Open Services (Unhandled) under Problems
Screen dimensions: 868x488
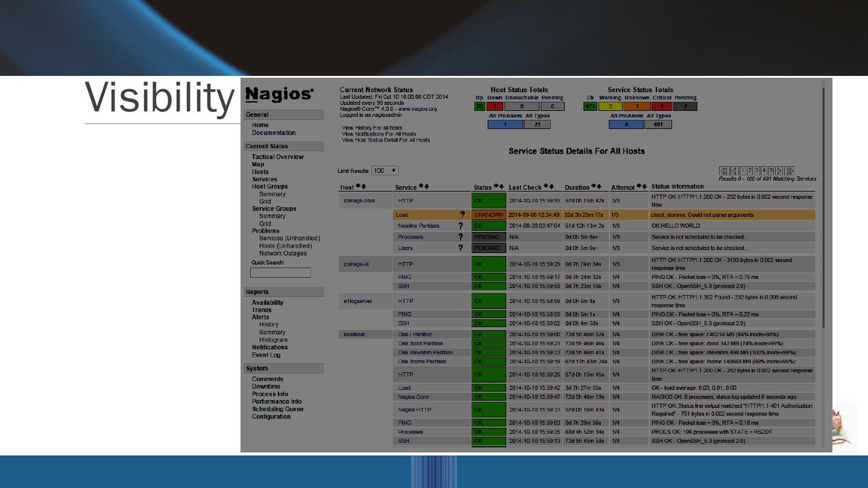coord(289,239)
